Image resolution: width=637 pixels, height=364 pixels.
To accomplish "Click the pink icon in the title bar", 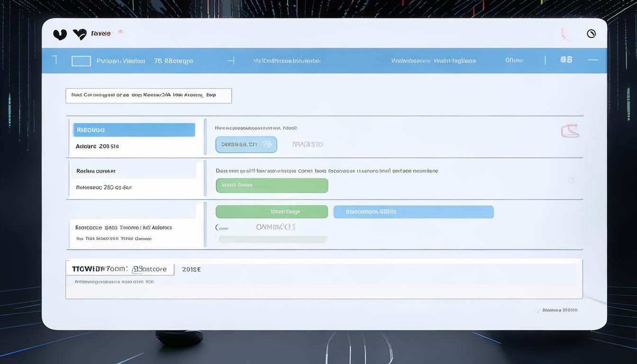I will [565, 34].
